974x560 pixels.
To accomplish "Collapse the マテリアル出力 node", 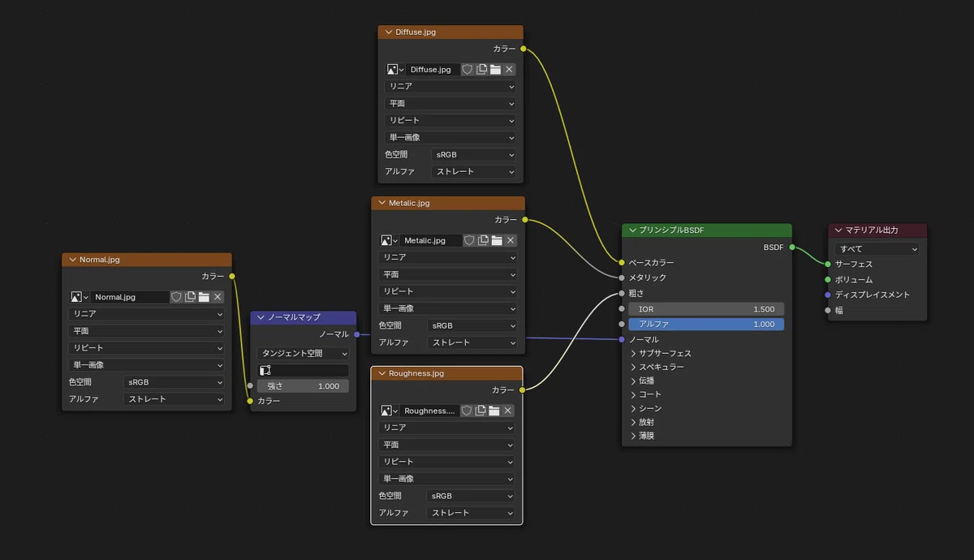I will pyautogui.click(x=838, y=230).
